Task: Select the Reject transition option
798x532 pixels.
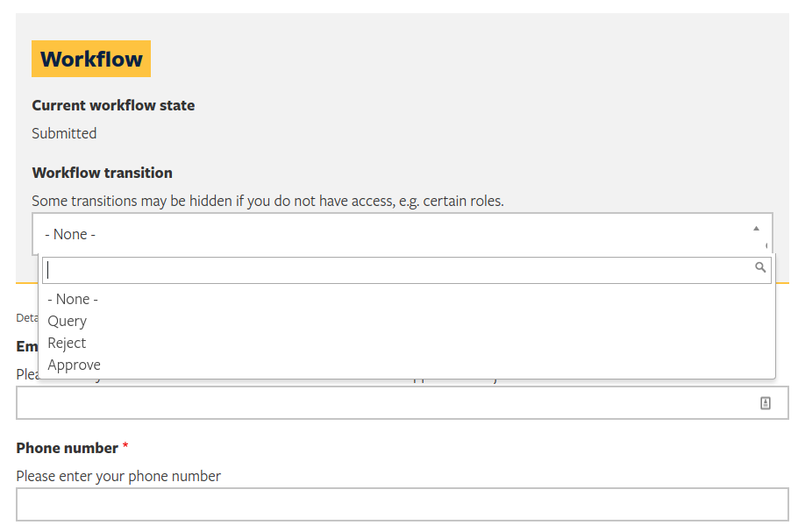Action: click(68, 343)
